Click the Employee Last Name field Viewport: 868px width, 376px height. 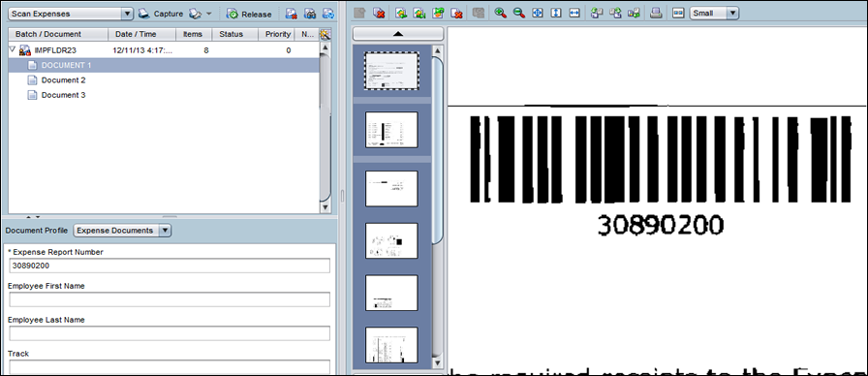(x=170, y=333)
